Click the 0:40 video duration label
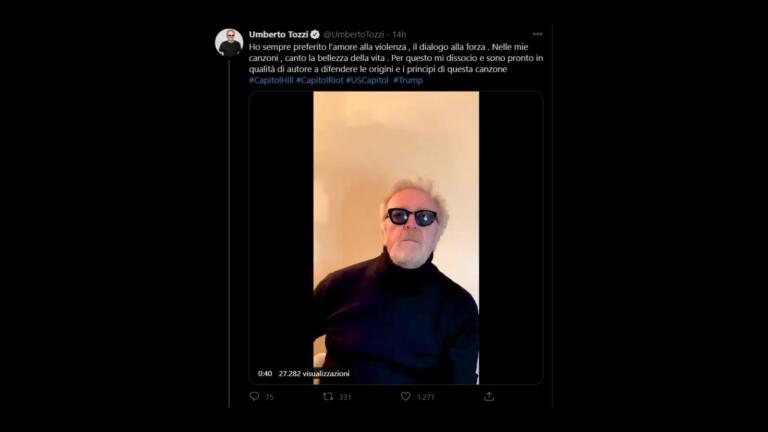The image size is (768, 432). [264, 373]
